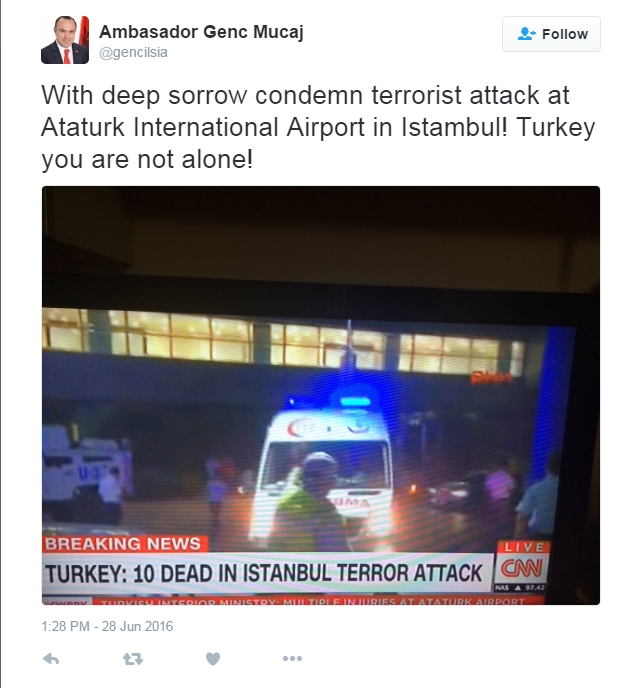
Task: Click the Istanbul terror attack headline in the photo
Action: point(265,573)
